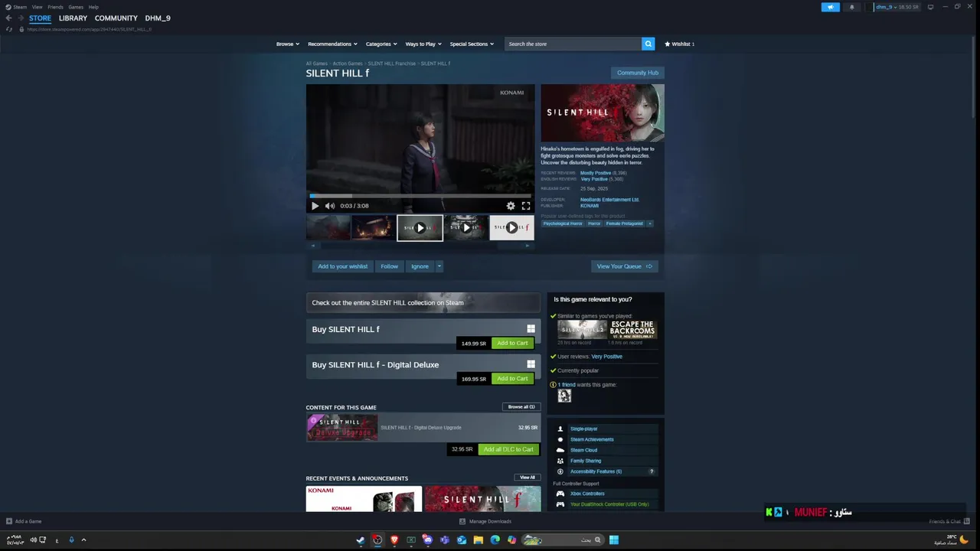Click the store page vertical scrollbar
Image resolution: width=980 pixels, height=551 pixels.
[x=975, y=77]
